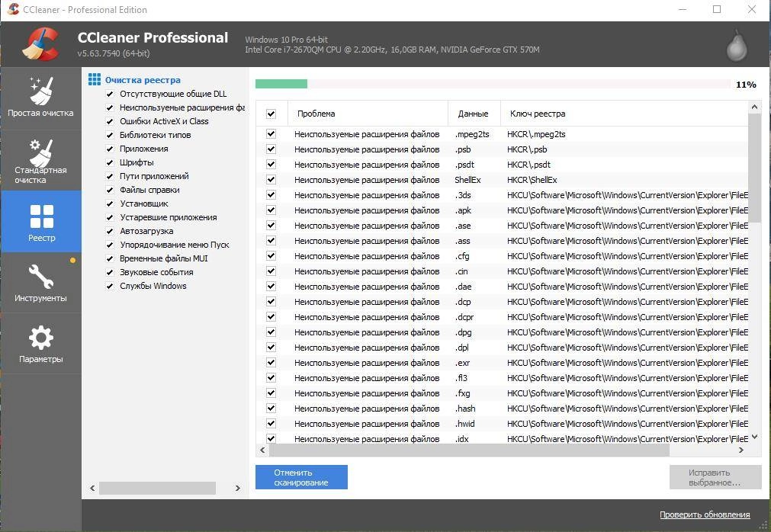Toggle Звуковые события checkbox
This screenshot has width=771, height=532.
pos(110,272)
